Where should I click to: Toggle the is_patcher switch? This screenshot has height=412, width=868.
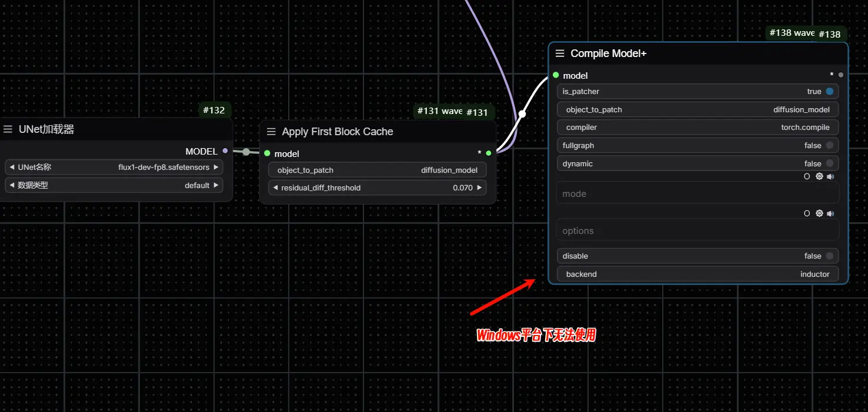[829, 92]
